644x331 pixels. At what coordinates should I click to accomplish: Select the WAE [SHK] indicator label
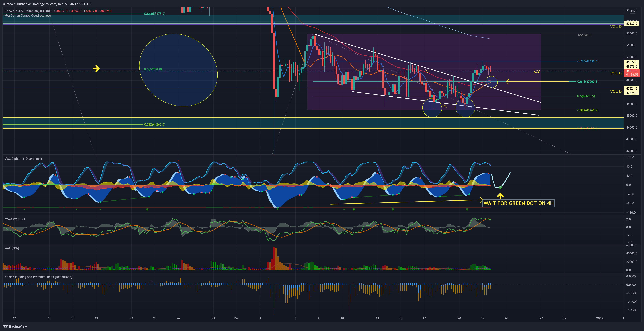12,248
